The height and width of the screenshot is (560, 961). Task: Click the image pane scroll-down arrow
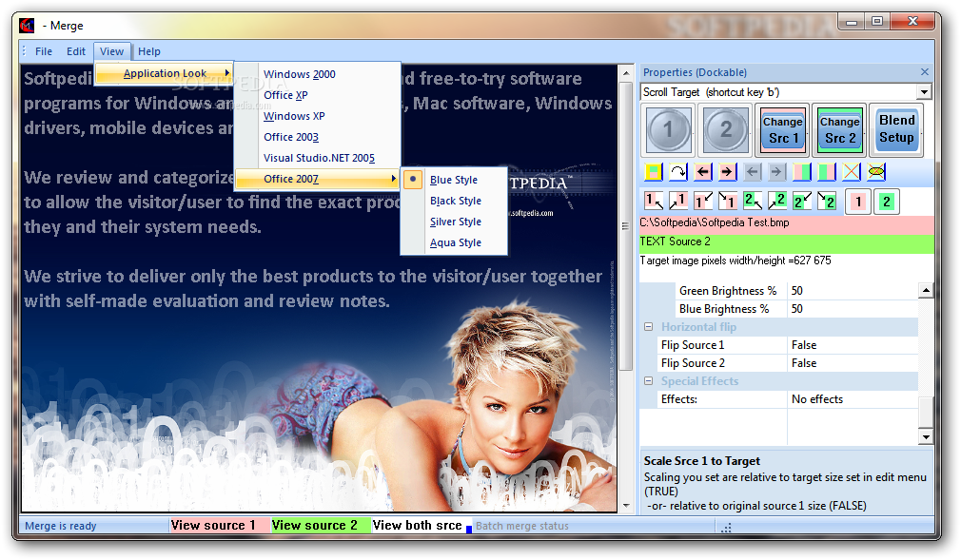626,506
